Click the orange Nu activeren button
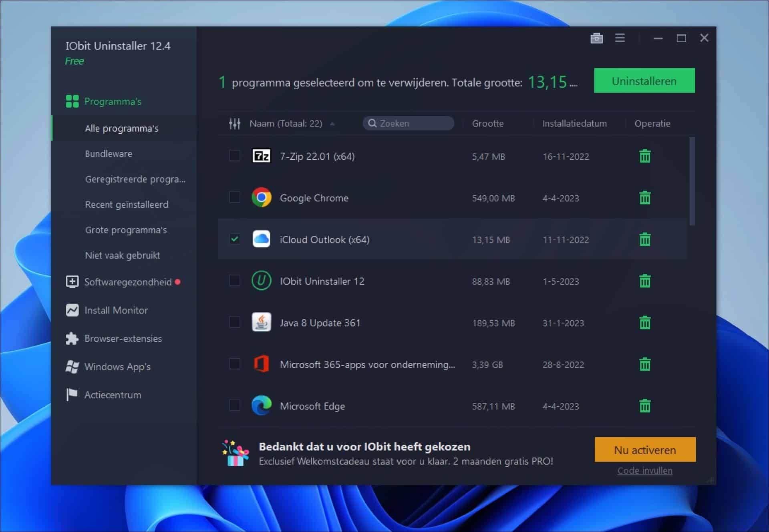Viewport: 769px width, 532px height. pos(645,450)
